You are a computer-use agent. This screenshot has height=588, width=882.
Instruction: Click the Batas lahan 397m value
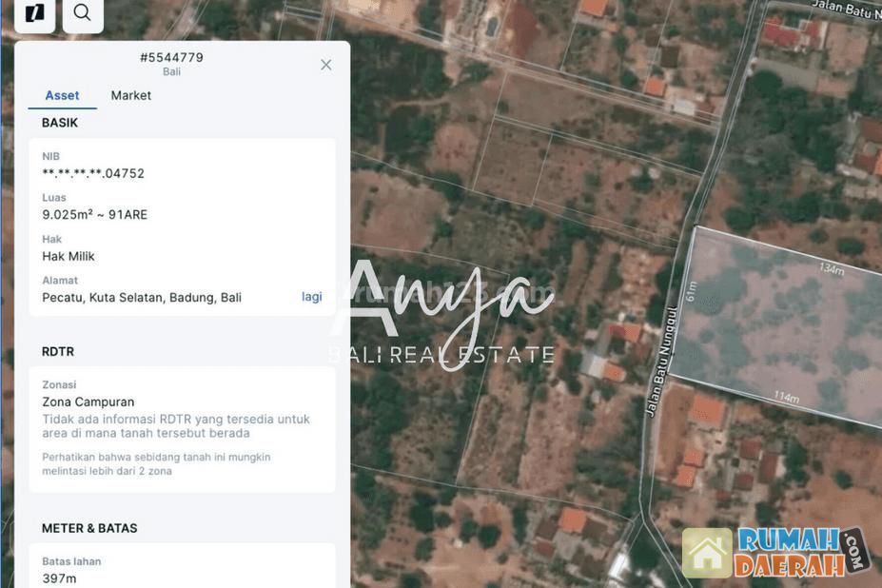tap(59, 578)
